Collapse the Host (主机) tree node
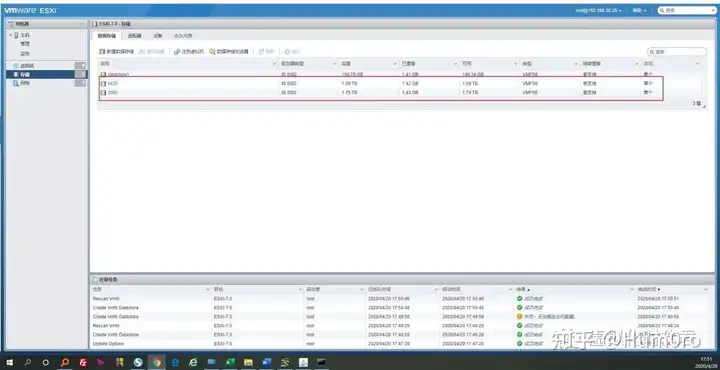 coord(11,35)
